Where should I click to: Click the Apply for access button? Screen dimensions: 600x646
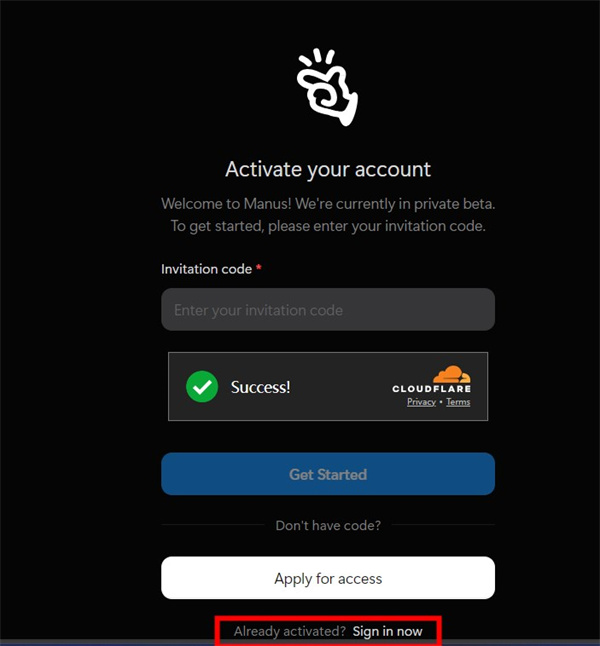tap(328, 578)
